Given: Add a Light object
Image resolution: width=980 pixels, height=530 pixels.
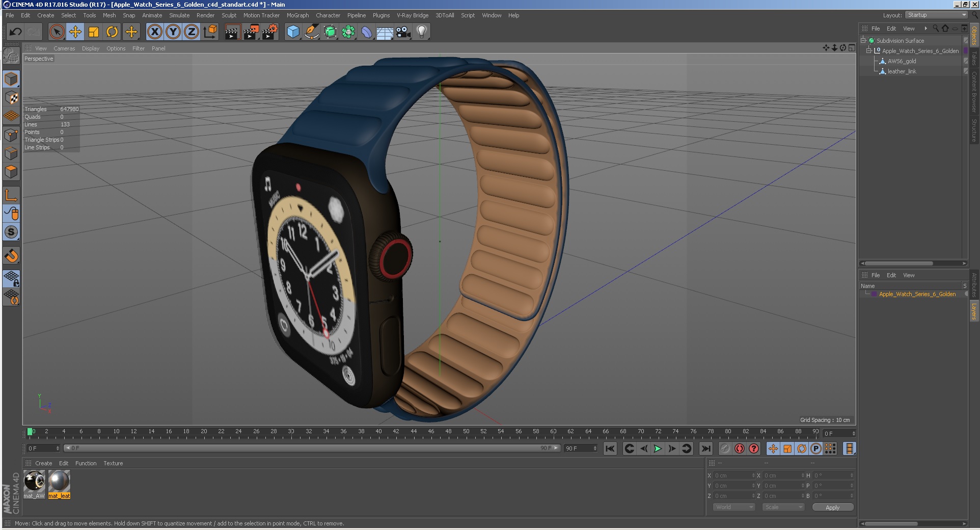Looking at the screenshot, I should click(x=422, y=32).
